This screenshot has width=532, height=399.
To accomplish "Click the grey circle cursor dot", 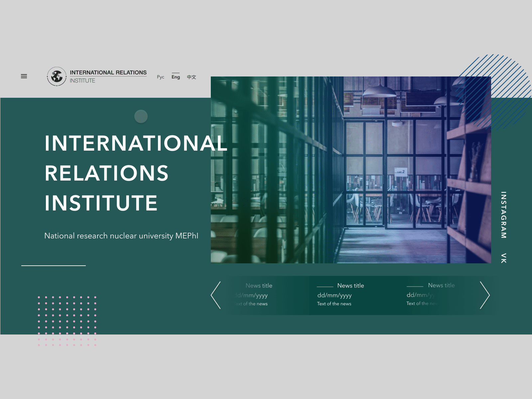I will [x=141, y=116].
